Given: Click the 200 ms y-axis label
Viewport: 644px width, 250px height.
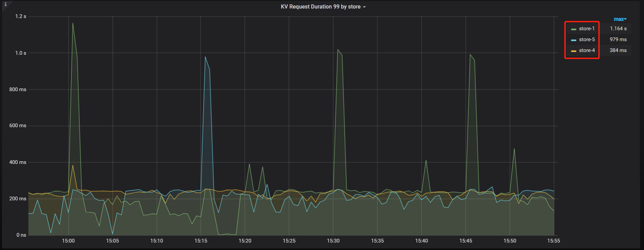Looking at the screenshot, I should pyautogui.click(x=18, y=199).
